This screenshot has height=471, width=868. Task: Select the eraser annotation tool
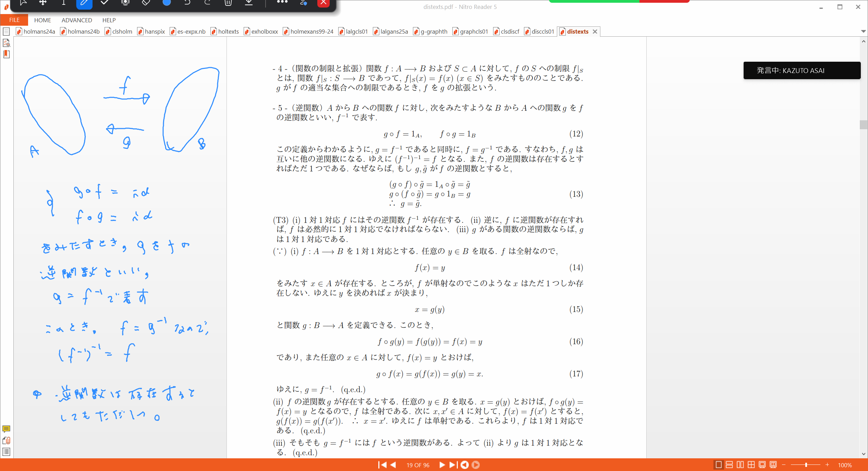tap(146, 3)
